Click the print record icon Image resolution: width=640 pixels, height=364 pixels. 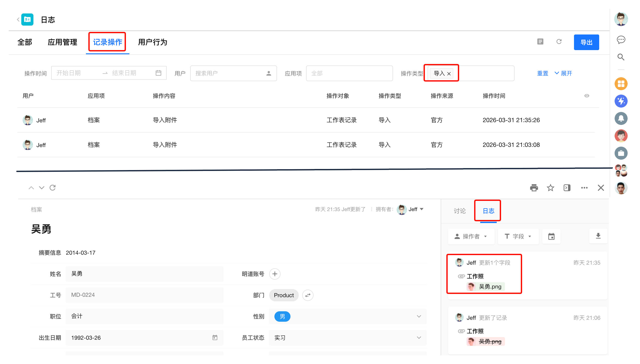pos(534,188)
